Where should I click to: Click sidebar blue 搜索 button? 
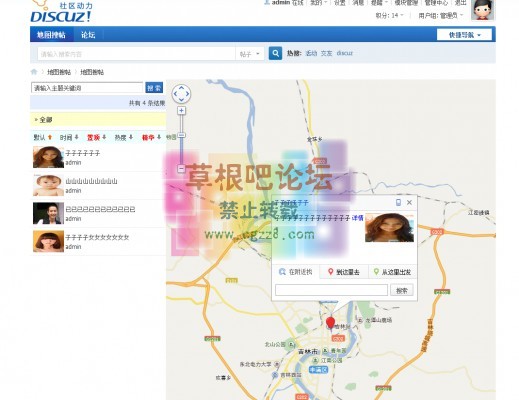(x=154, y=88)
